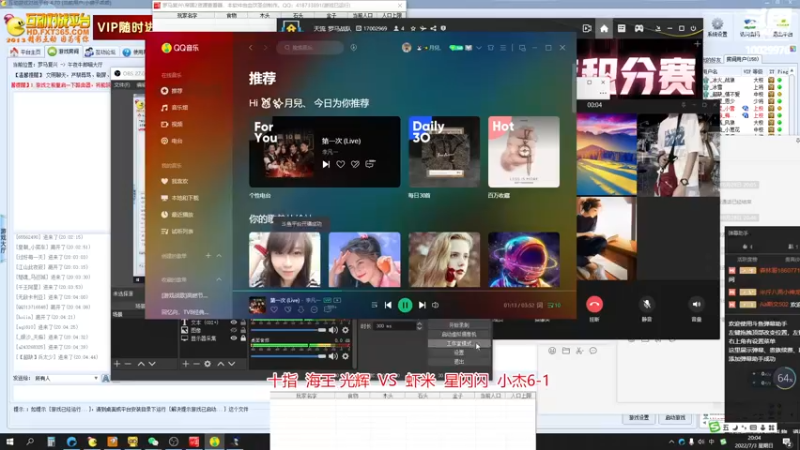Switch QQ Music to mini mode
This screenshot has width=800, height=450.
[522, 48]
